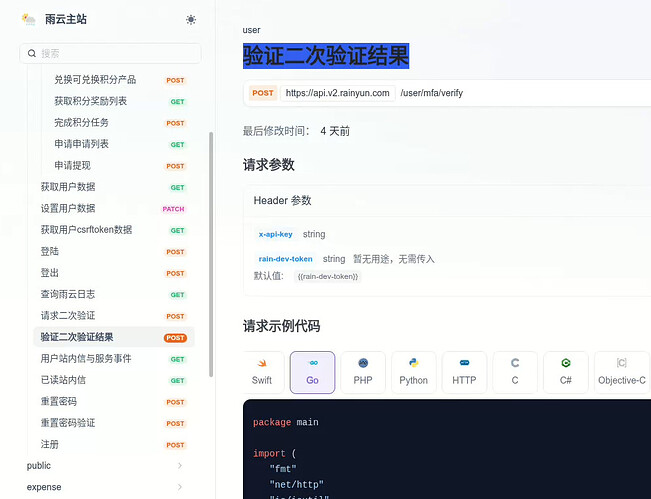Click the 雨云主站 cloud logo icon
The width and height of the screenshot is (651, 499).
[29, 19]
